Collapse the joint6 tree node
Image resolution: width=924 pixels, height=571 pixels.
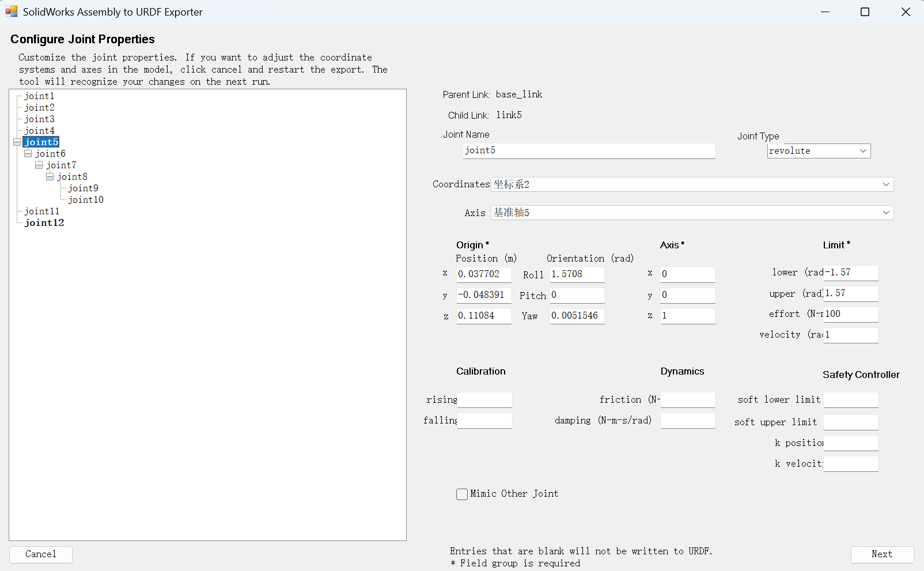[x=28, y=154]
